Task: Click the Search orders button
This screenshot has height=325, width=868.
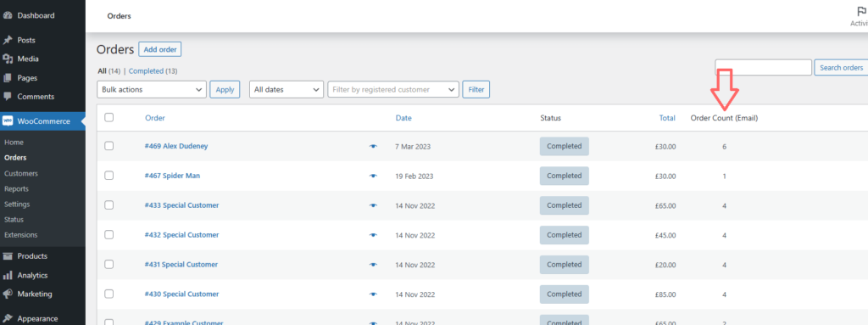Action: click(841, 68)
